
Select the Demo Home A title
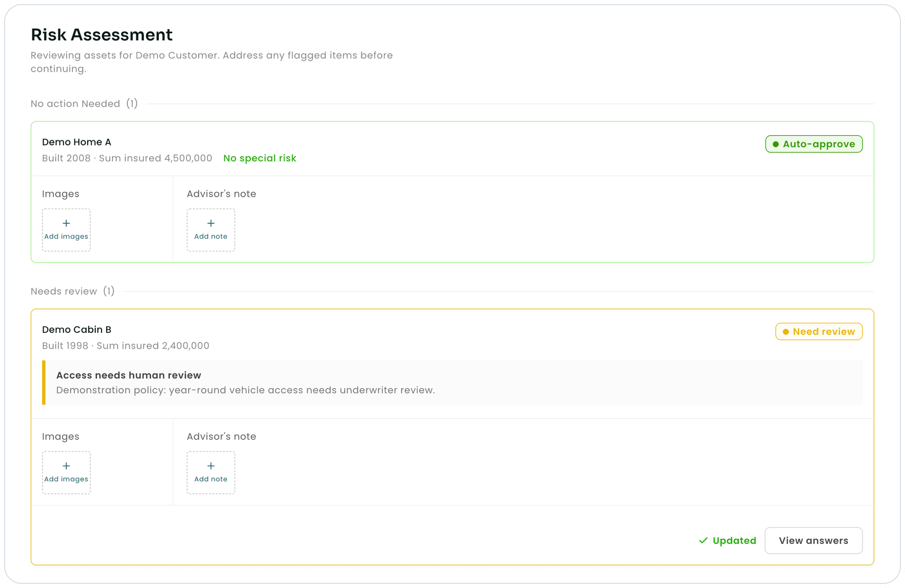pos(77,142)
